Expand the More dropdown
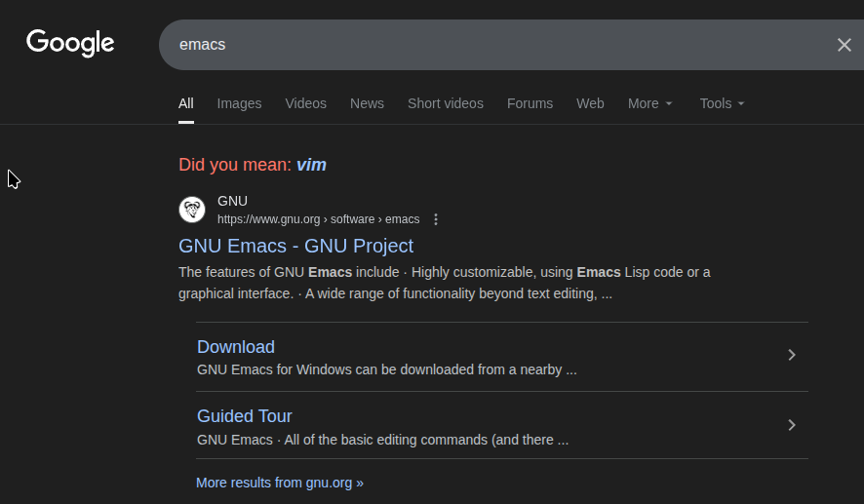The height and width of the screenshot is (504, 864). [649, 103]
